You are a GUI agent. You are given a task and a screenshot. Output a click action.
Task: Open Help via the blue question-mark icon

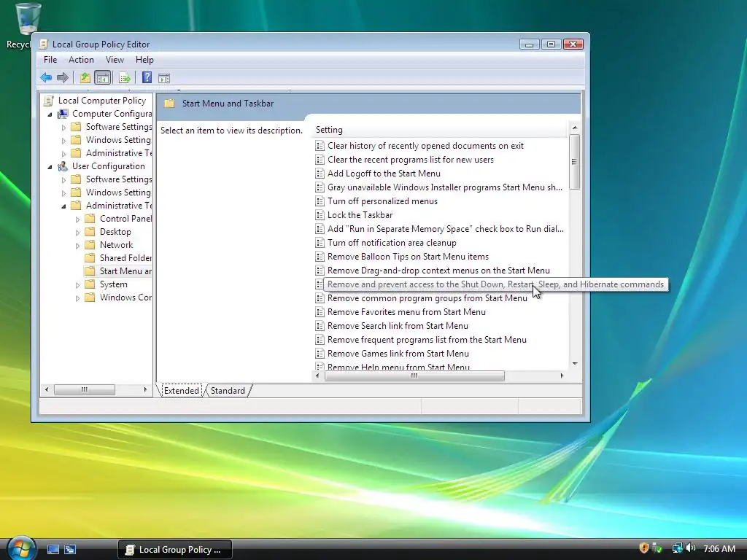[147, 77]
